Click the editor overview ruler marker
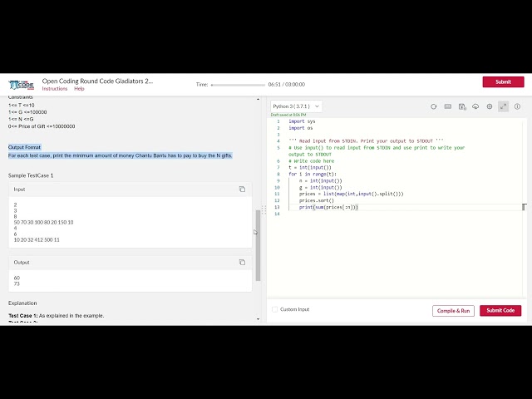Viewport: 532px width, 399px height. [x=525, y=207]
